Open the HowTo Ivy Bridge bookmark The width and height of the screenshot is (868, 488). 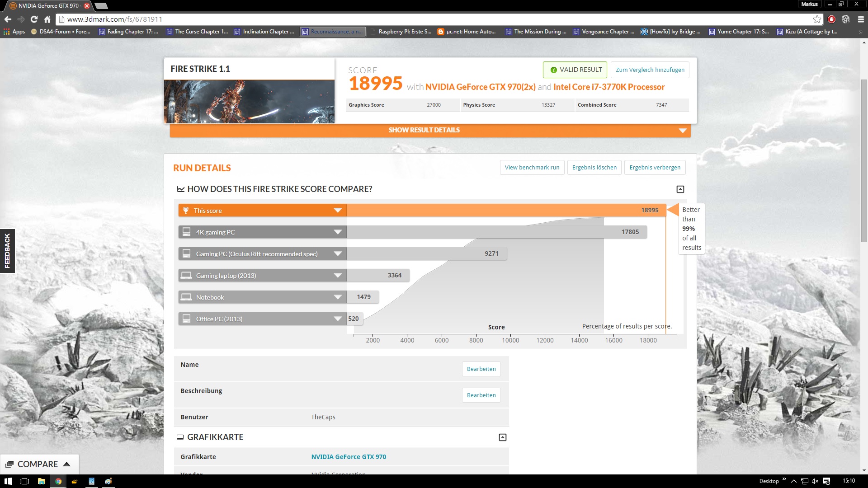coord(670,32)
